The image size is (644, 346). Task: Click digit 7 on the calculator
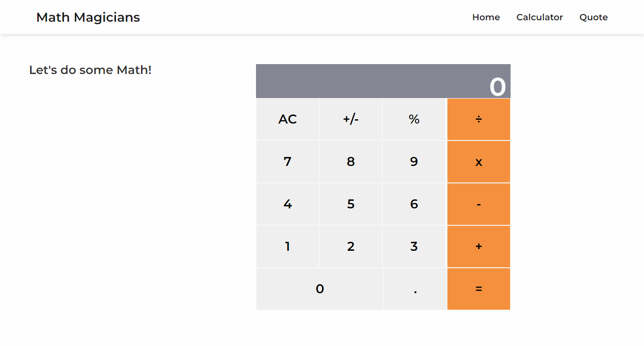(x=288, y=162)
